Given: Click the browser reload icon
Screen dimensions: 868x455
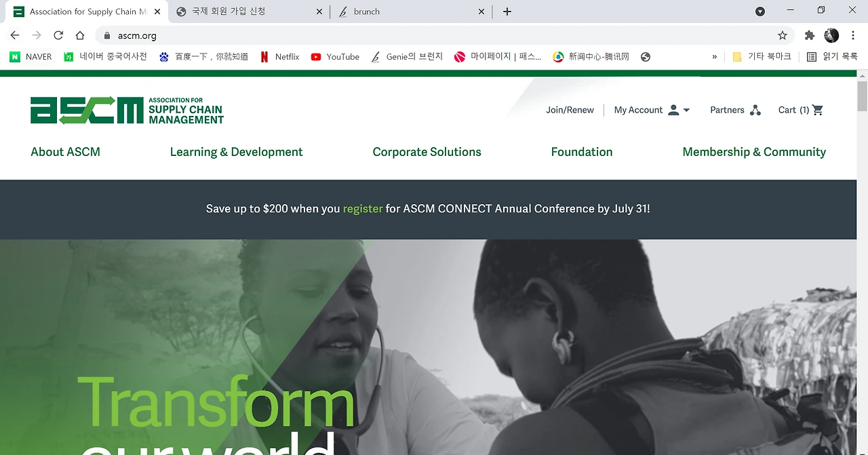Looking at the screenshot, I should click(x=58, y=35).
